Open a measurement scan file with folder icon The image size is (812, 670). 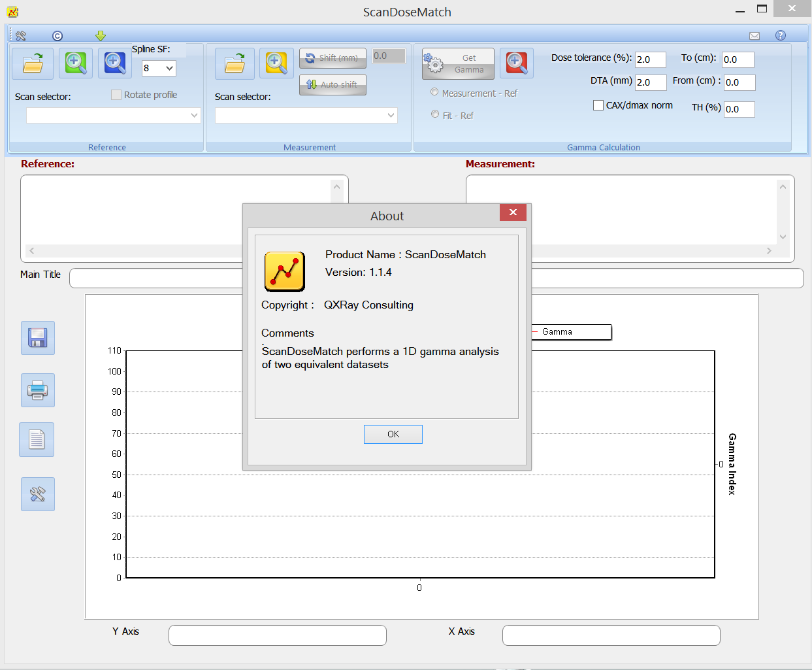coord(235,63)
